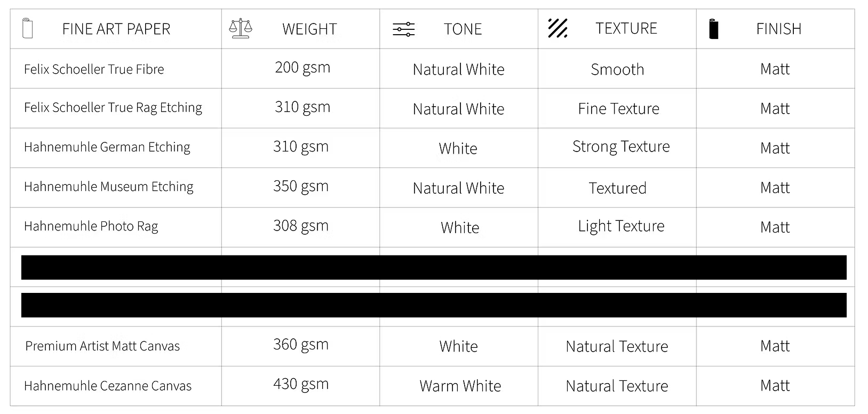Click the 430 gsm weight cell
Screen dimensions: 868x414
(x=301, y=384)
